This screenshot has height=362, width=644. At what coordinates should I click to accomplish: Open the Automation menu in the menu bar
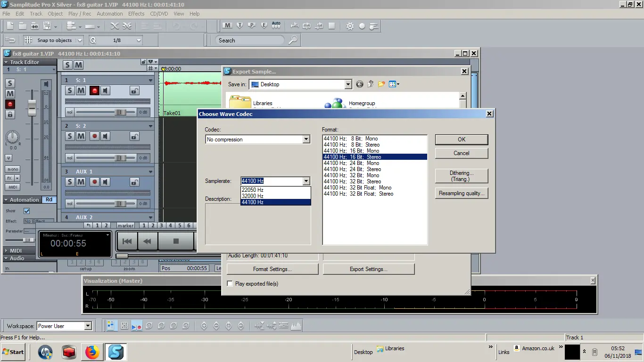[x=110, y=14]
